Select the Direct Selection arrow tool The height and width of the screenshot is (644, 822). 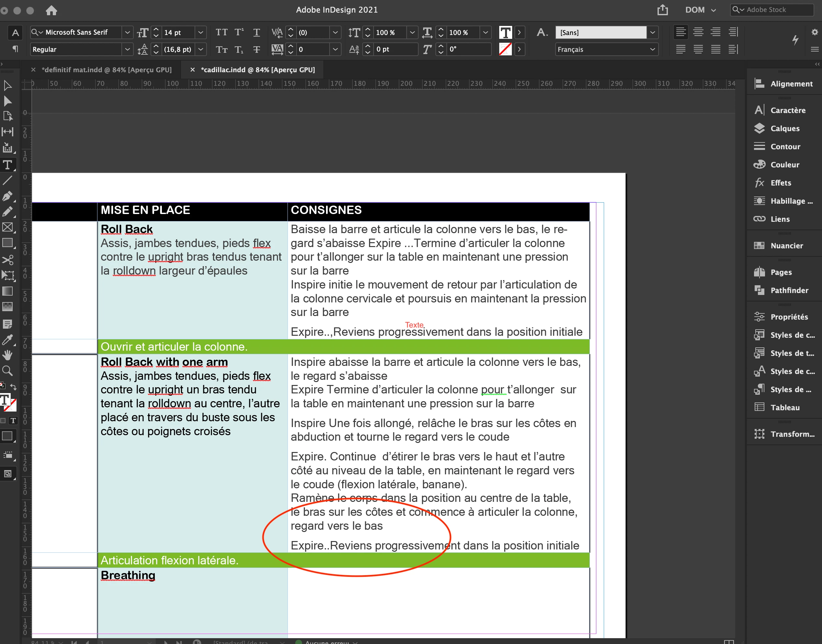7,101
